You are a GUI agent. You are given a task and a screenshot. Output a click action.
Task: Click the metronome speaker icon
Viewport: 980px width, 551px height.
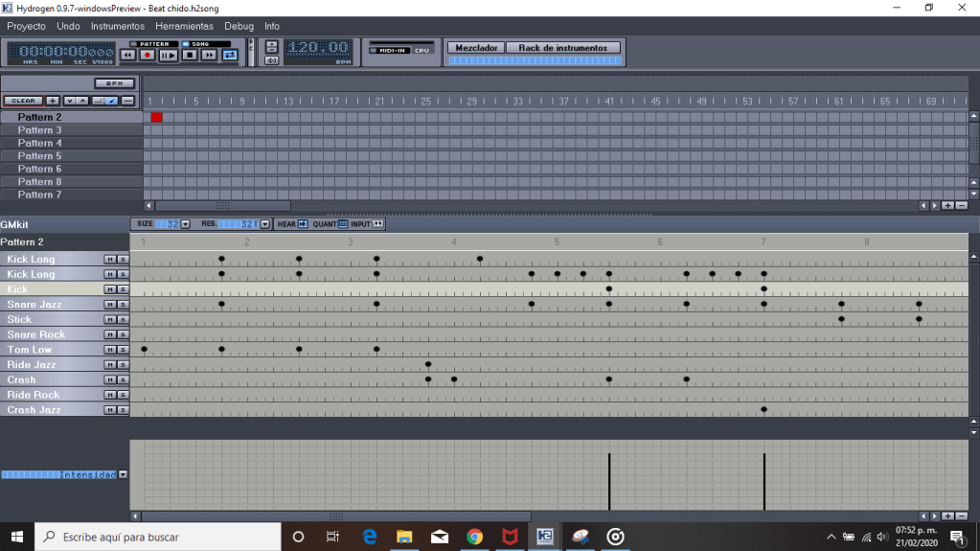(271, 60)
